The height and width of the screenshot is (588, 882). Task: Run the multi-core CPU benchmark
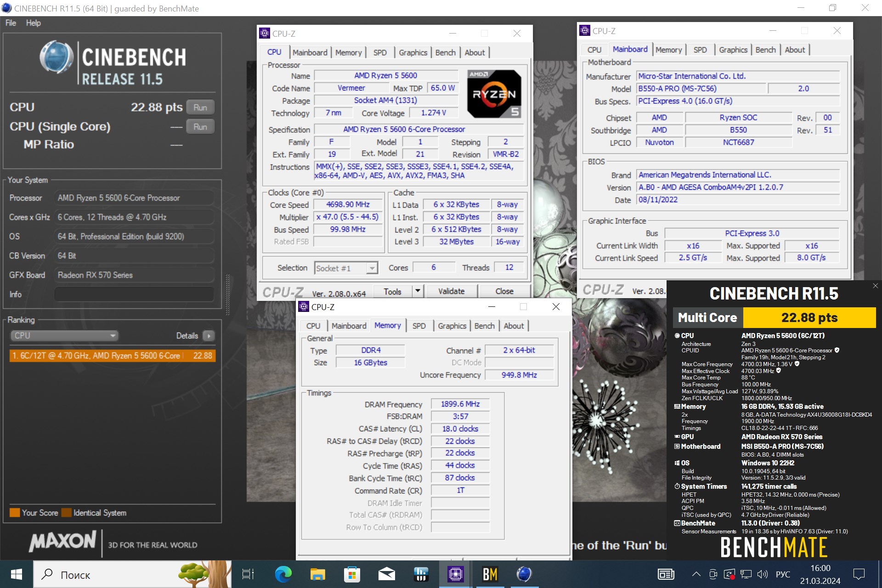pyautogui.click(x=200, y=107)
